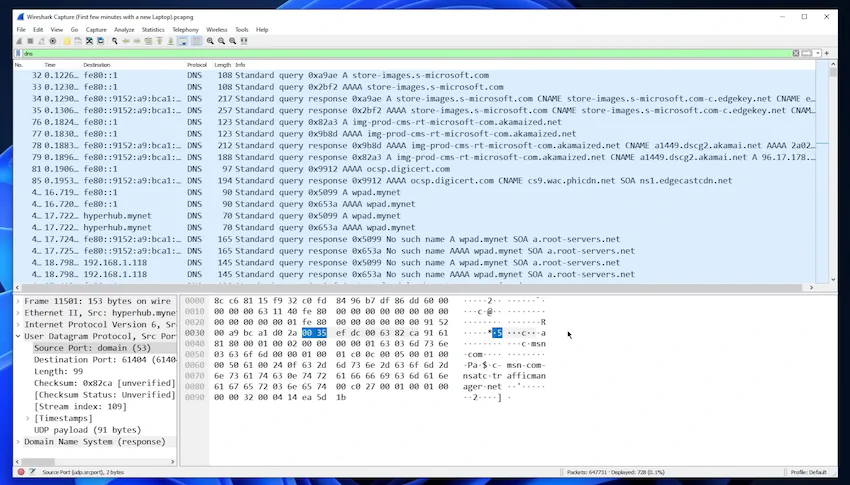This screenshot has height=485, width=850.
Task: Click the Reload capture file icon
Action: tap(100, 41)
